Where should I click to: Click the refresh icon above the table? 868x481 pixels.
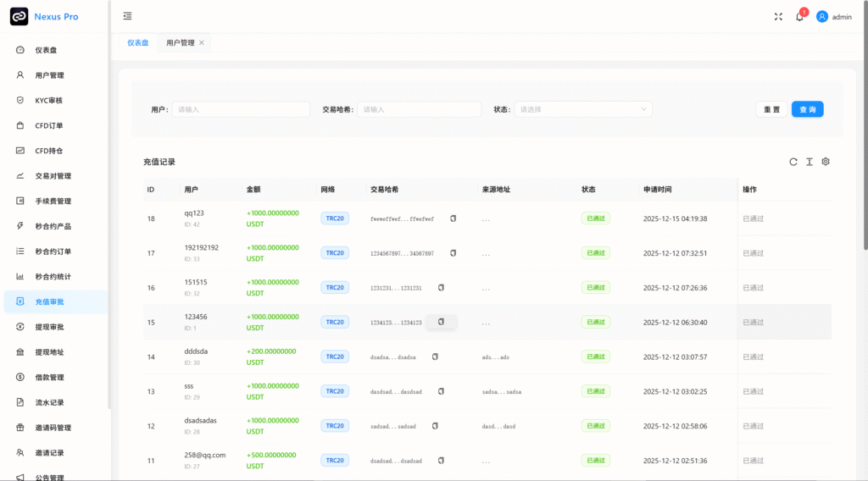(793, 162)
